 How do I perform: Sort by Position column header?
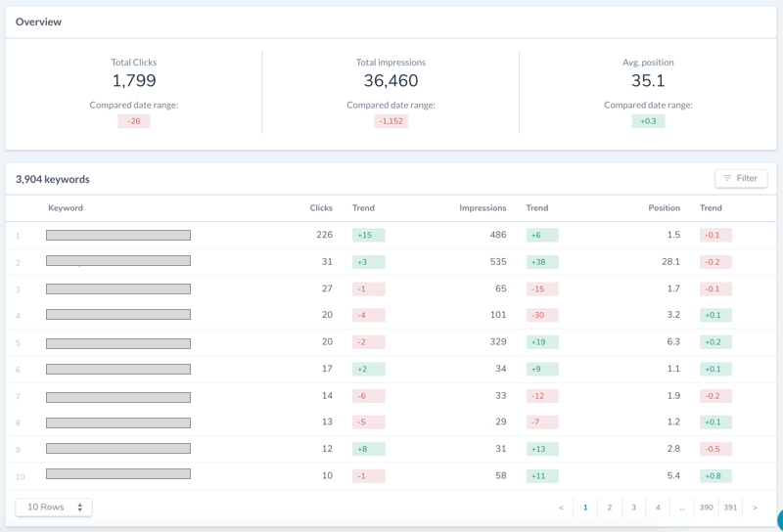(x=665, y=207)
